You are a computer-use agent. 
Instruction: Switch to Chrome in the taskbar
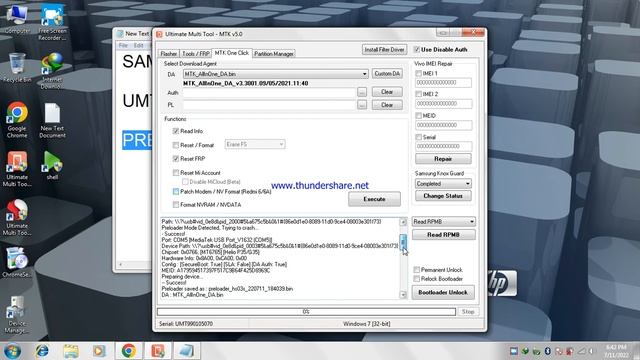coord(129,351)
